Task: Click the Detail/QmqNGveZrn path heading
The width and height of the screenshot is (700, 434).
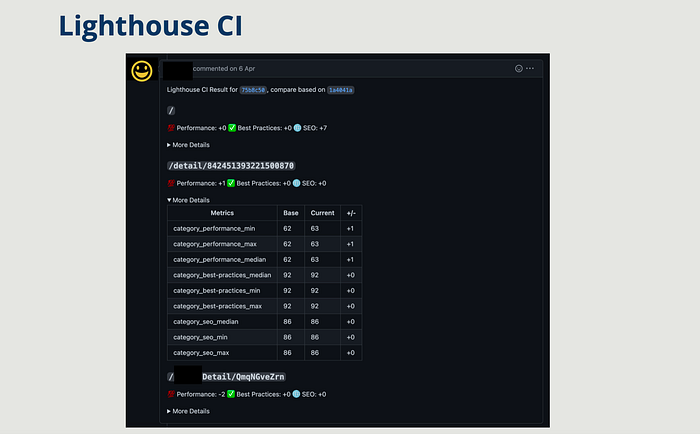Action: (x=243, y=377)
